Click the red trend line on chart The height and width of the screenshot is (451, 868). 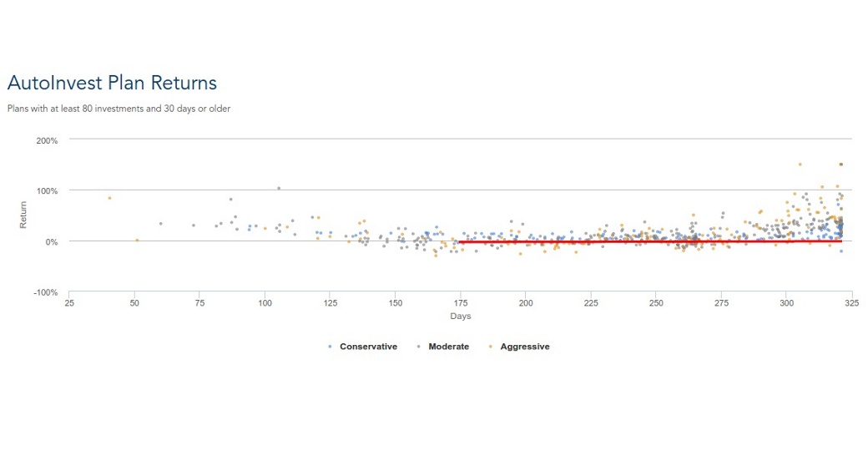click(x=650, y=241)
